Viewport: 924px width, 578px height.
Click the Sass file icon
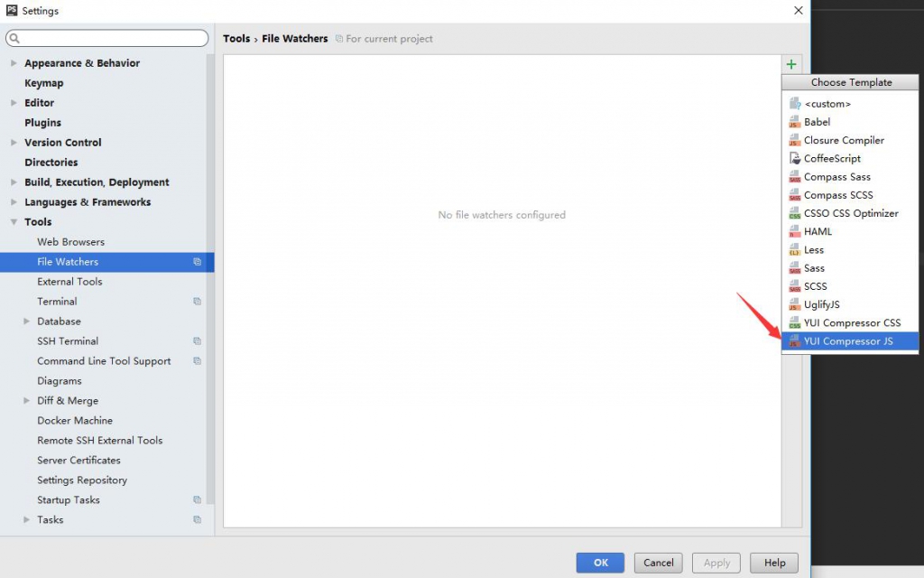(x=794, y=268)
